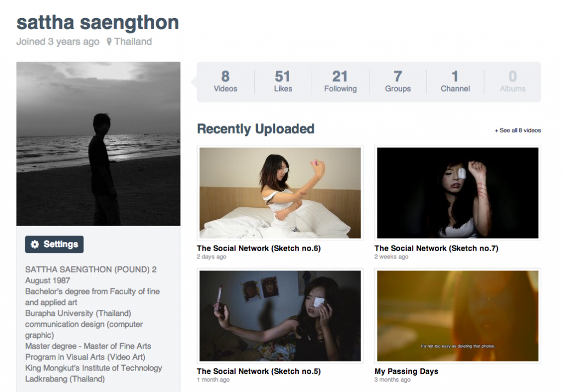
Task: View the 21 Following list
Action: [x=340, y=82]
